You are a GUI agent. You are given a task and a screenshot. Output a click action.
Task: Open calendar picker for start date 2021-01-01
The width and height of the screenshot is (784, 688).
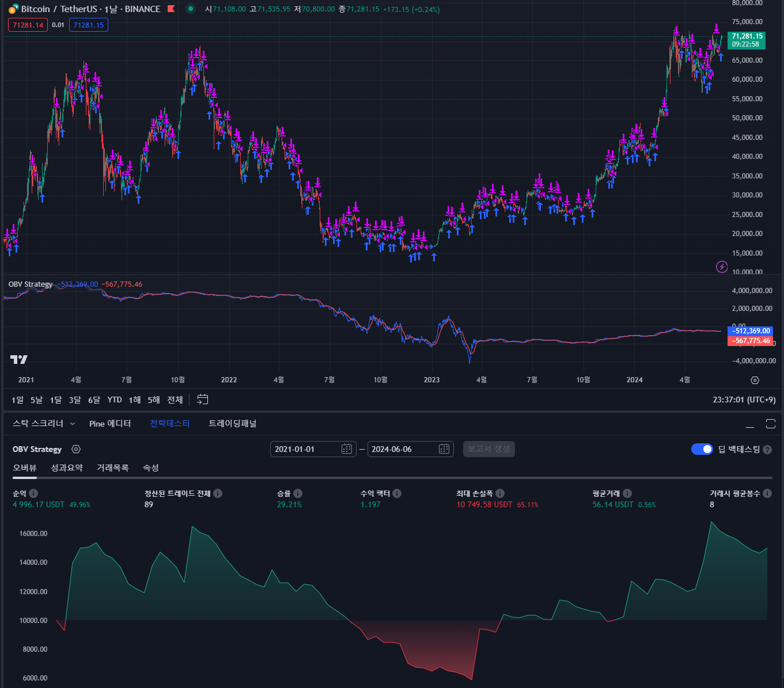click(x=347, y=449)
